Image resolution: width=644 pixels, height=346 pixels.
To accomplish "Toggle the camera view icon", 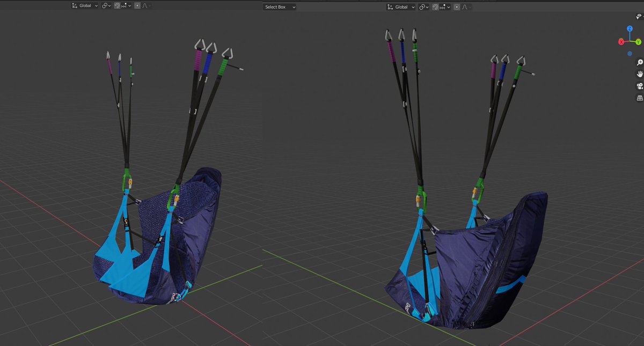I will tap(639, 86).
